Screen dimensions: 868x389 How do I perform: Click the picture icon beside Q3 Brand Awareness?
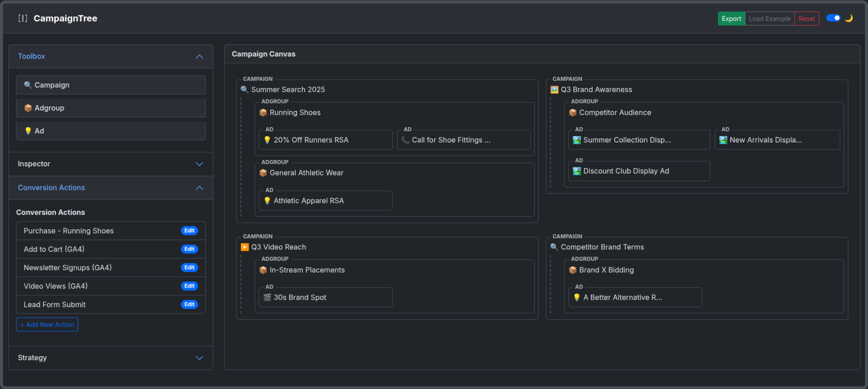pos(554,90)
